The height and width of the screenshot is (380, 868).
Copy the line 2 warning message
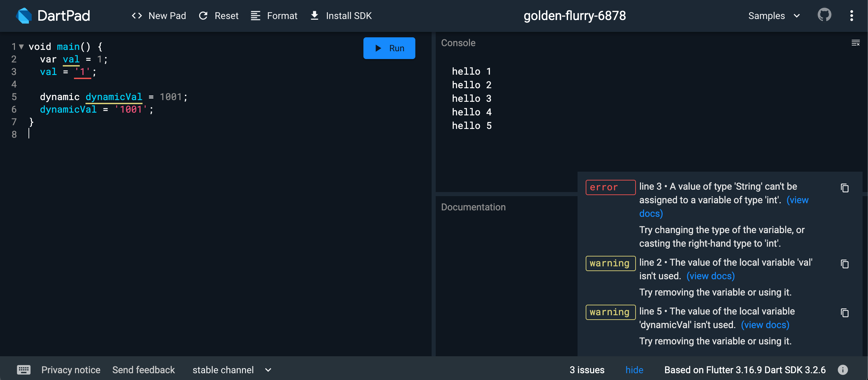[x=845, y=264]
